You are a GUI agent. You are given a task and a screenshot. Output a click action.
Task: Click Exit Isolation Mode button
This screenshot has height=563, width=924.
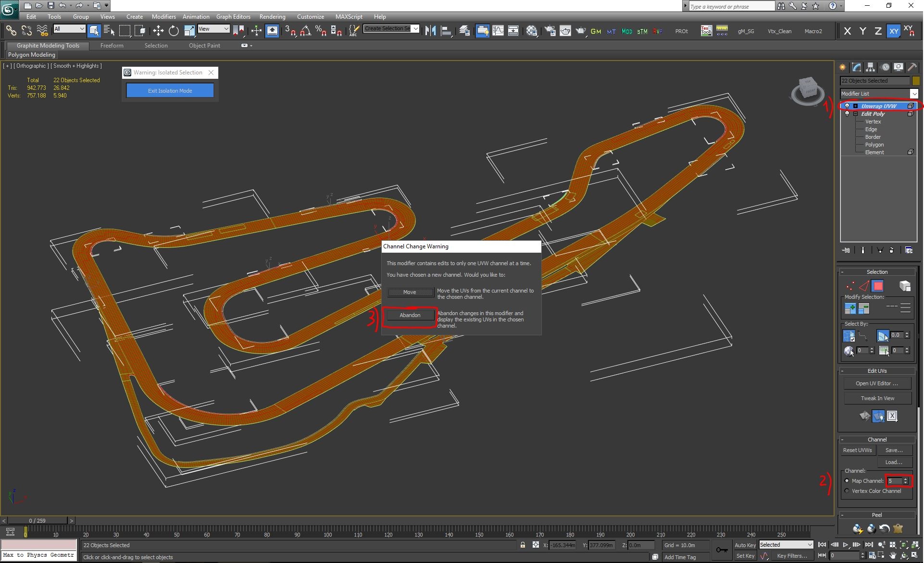click(x=170, y=90)
